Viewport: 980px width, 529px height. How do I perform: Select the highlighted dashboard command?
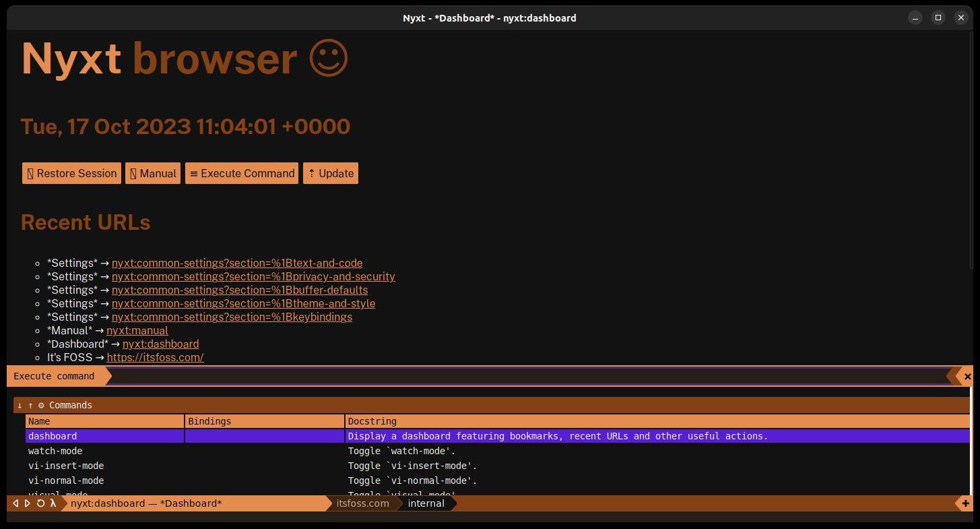[498, 436]
